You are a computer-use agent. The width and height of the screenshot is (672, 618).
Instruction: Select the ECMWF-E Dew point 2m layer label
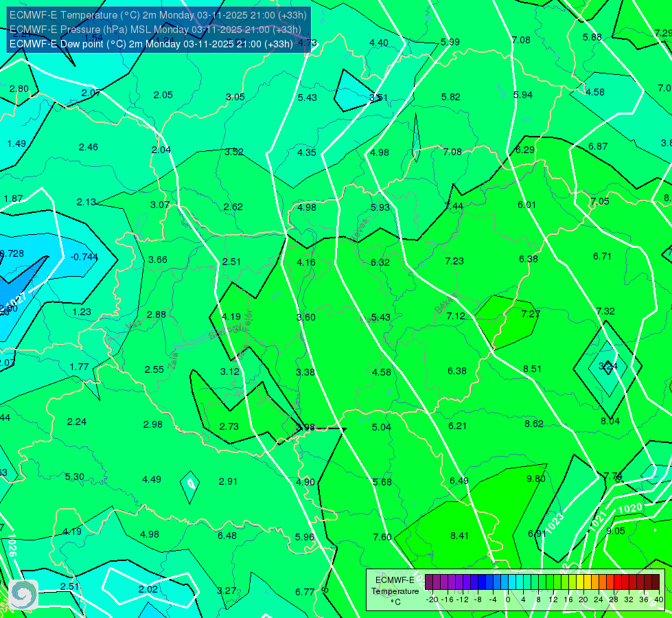[x=151, y=44]
